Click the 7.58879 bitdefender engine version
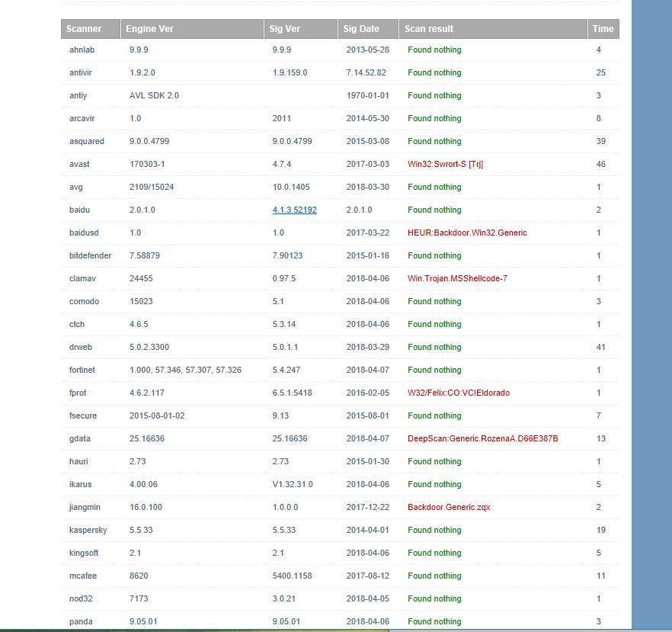The image size is (672, 632). 145,255
